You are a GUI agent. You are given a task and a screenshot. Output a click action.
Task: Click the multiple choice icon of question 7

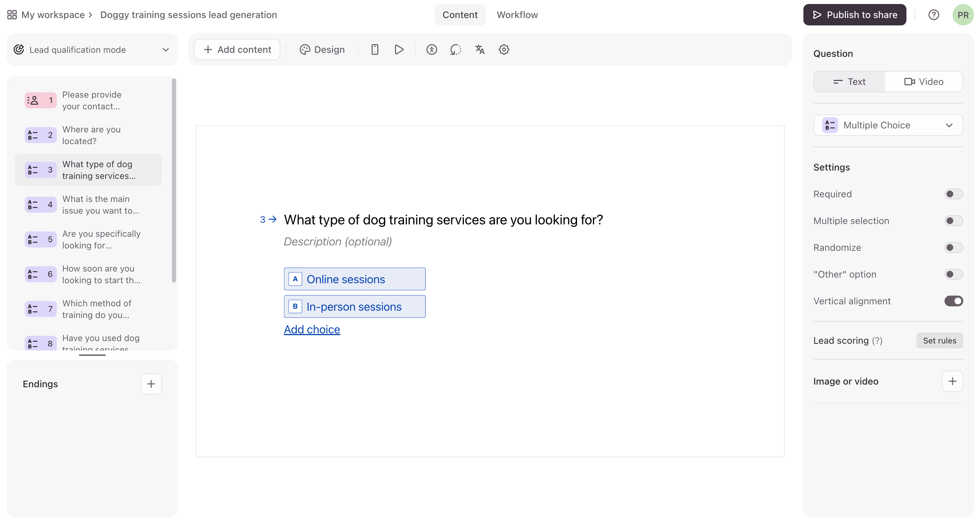pos(33,309)
